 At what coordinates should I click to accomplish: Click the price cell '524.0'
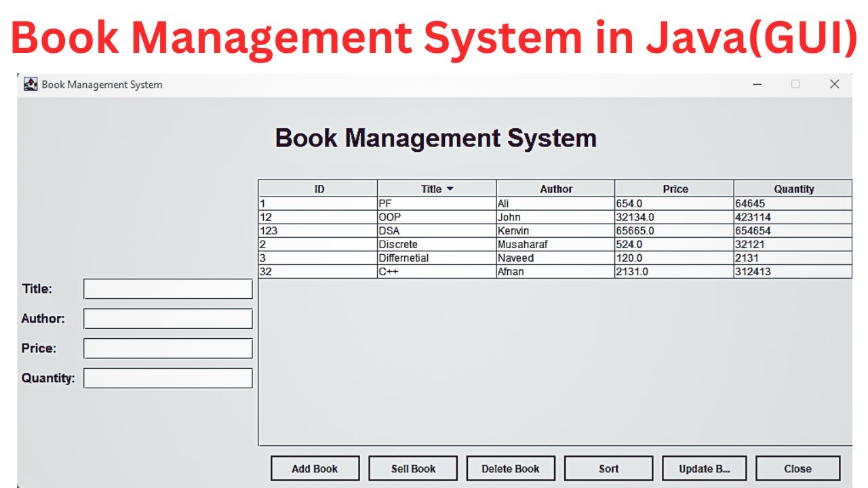674,244
